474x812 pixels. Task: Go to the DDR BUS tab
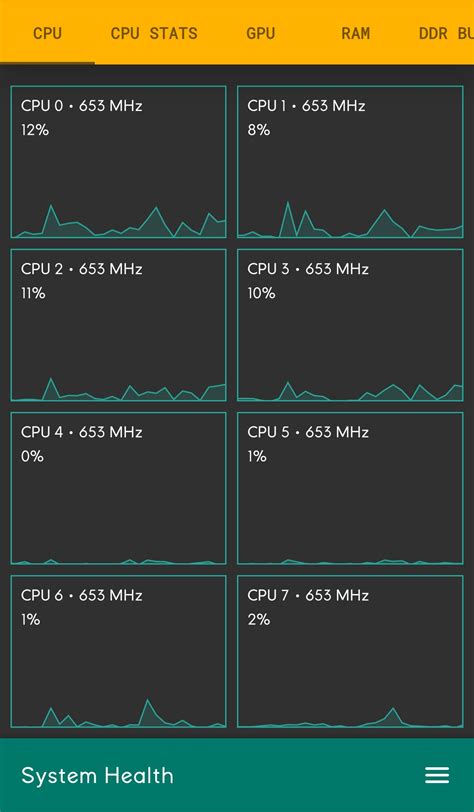(x=446, y=33)
